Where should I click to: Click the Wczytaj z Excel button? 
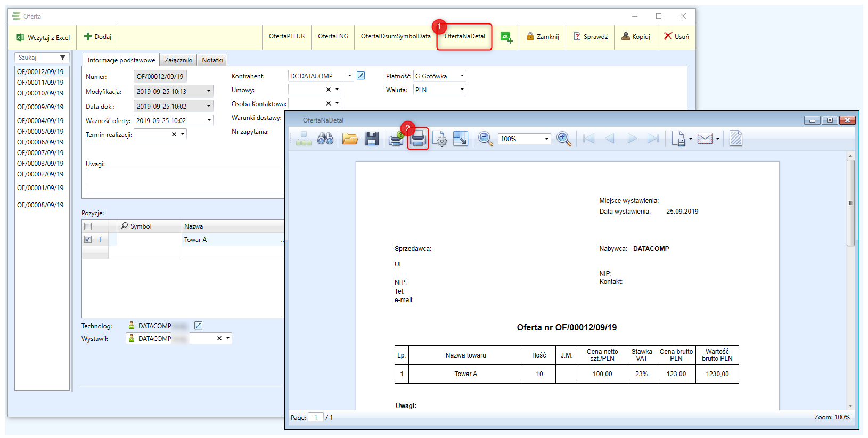(x=43, y=37)
